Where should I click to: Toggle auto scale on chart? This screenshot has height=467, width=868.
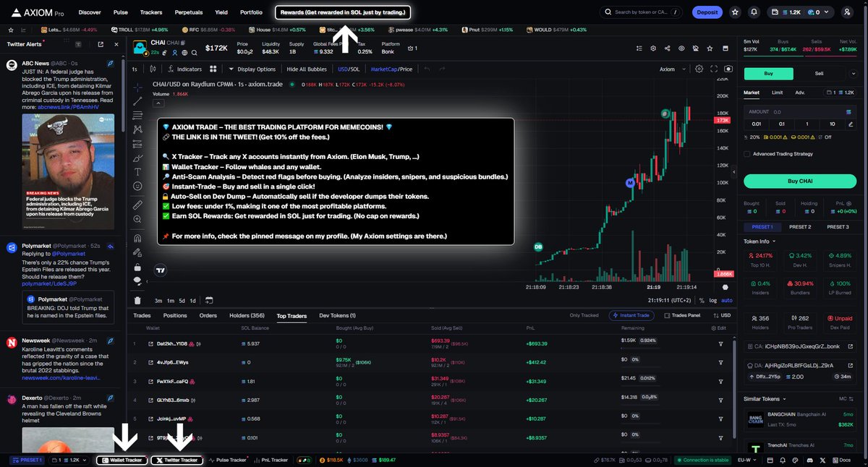tap(727, 300)
